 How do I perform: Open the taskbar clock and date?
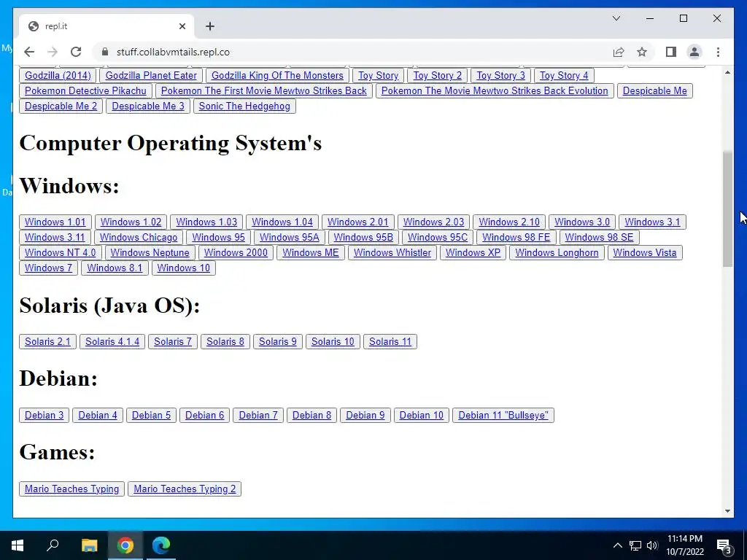[684, 545]
